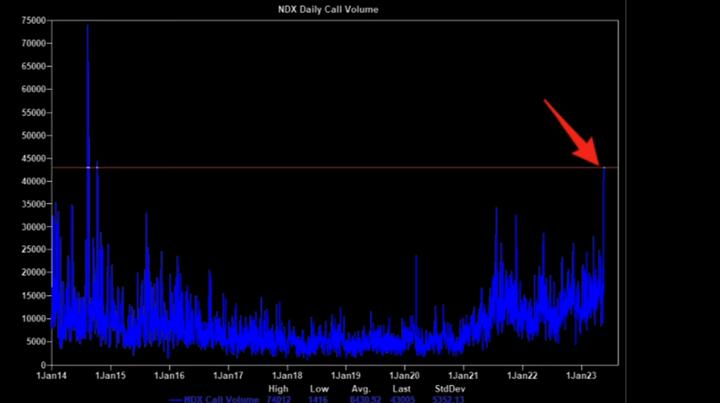Select the StdDev statistic label
The width and height of the screenshot is (720, 403).
click(444, 387)
